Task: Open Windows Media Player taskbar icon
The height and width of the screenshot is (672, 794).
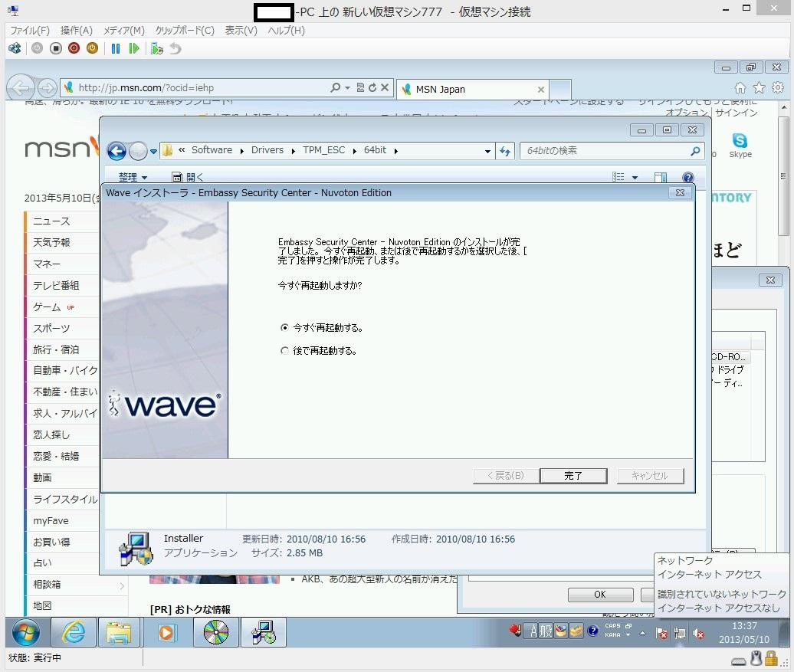Action: (x=166, y=632)
